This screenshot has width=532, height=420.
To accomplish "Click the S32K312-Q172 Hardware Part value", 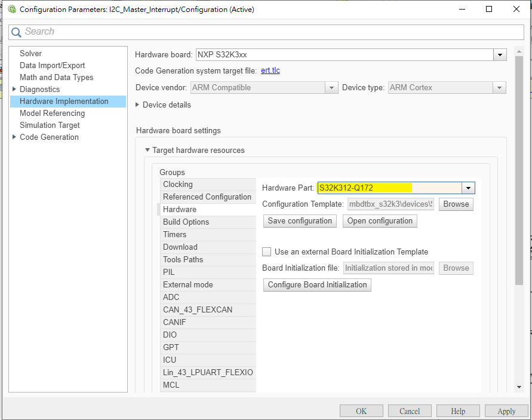I will (346, 188).
